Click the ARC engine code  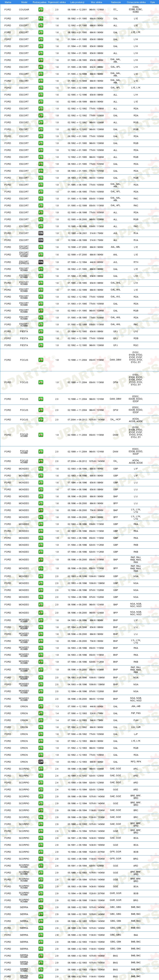coord(136,769)
